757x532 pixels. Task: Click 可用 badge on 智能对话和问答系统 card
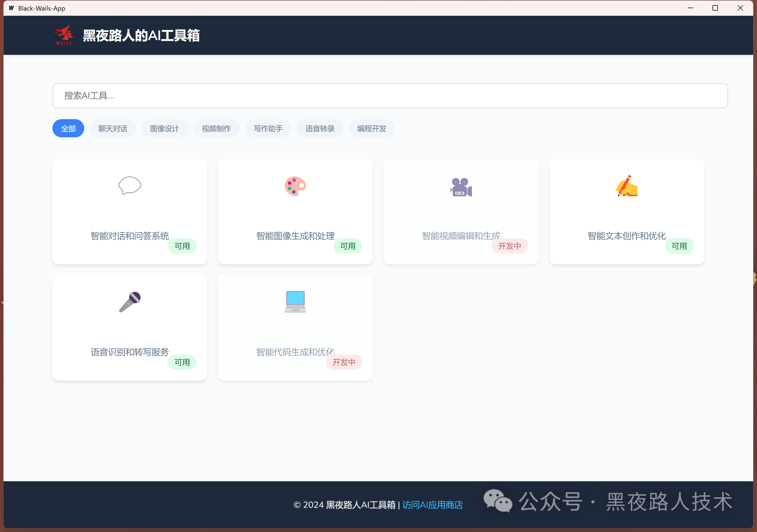182,246
